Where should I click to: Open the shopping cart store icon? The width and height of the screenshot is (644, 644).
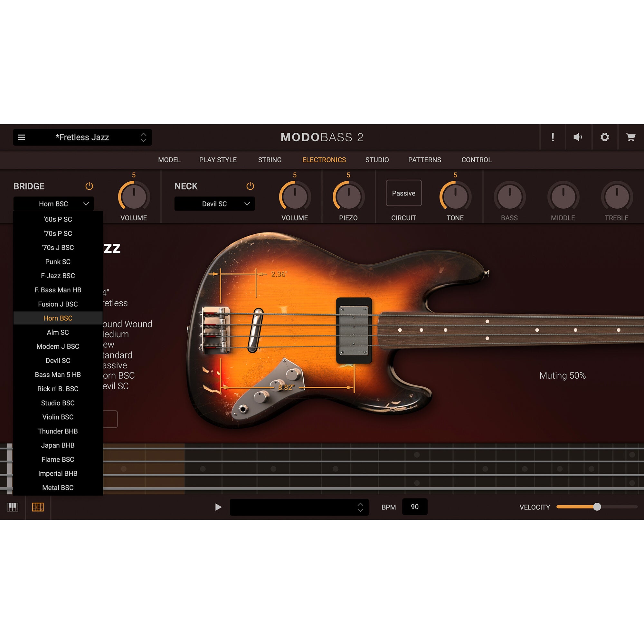(x=630, y=137)
